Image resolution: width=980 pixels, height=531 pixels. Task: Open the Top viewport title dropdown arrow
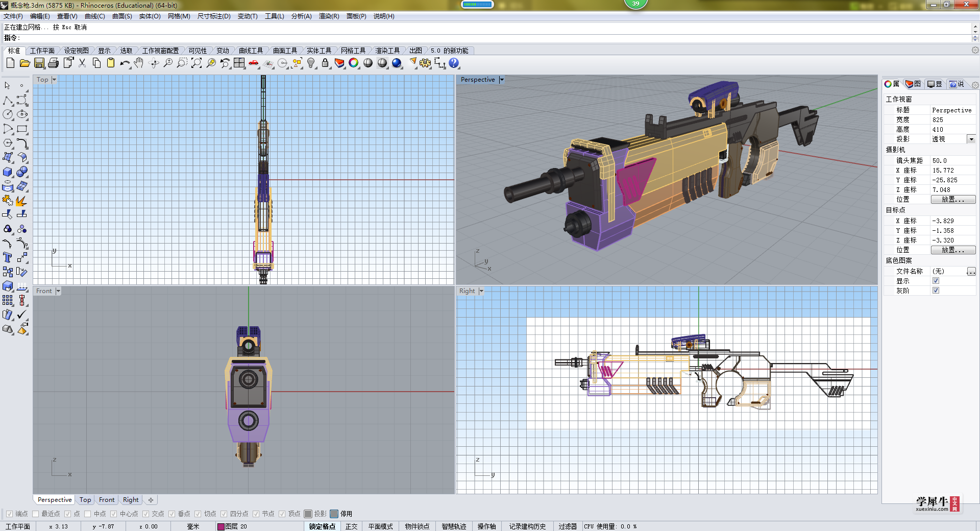click(x=54, y=80)
